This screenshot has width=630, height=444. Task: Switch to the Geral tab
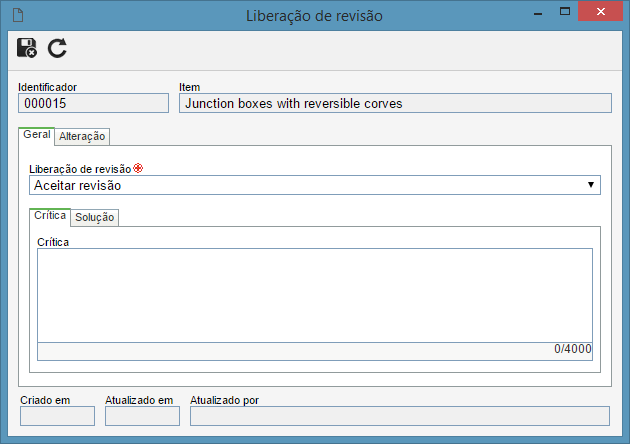tap(37, 135)
